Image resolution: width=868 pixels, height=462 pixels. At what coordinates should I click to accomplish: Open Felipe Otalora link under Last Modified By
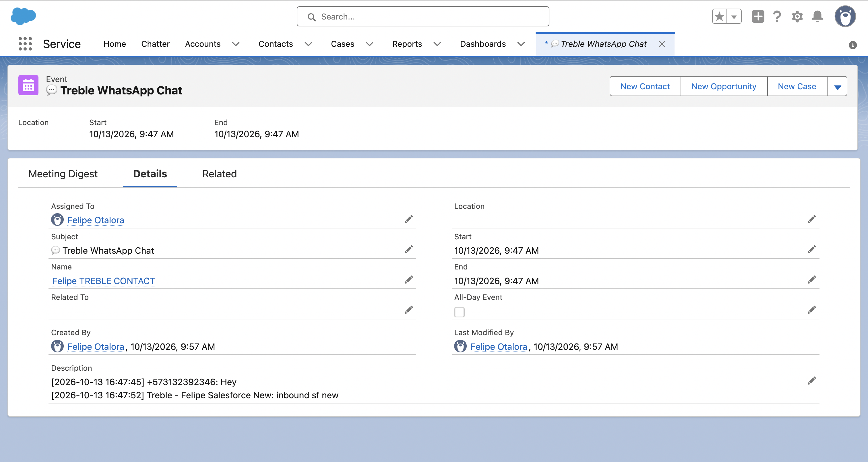coord(499,346)
